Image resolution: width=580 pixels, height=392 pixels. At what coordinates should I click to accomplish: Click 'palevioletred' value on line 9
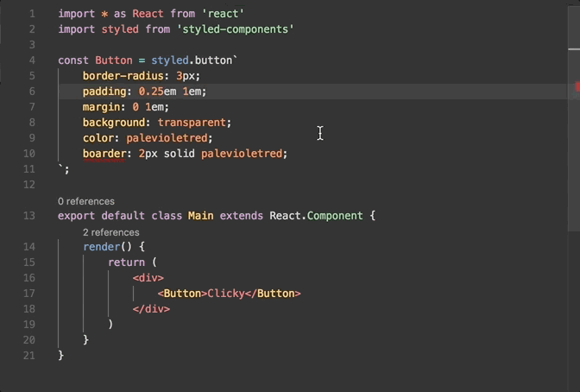tap(167, 138)
